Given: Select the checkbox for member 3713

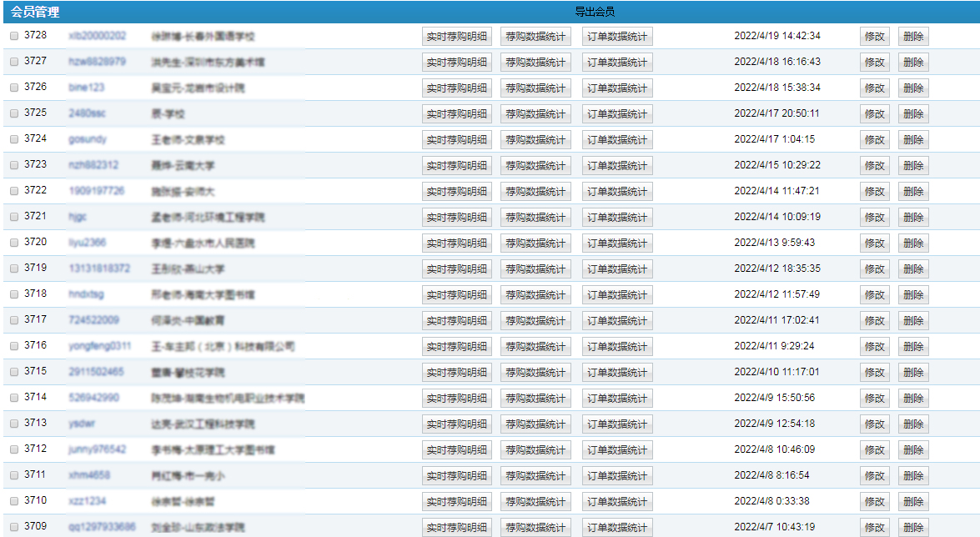Looking at the screenshot, I should [x=14, y=424].
